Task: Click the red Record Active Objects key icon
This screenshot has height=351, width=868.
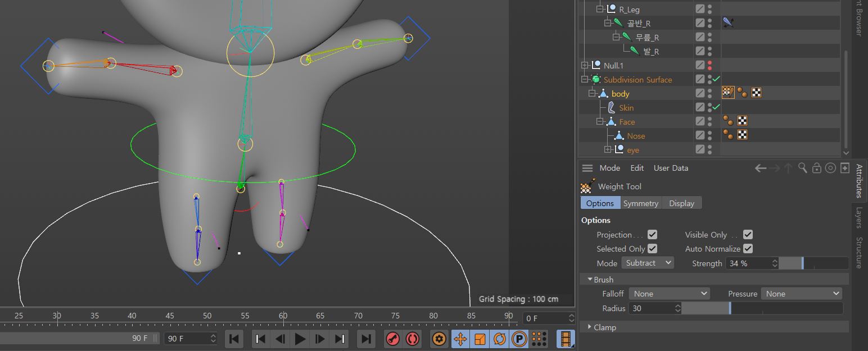Action: tap(393, 339)
